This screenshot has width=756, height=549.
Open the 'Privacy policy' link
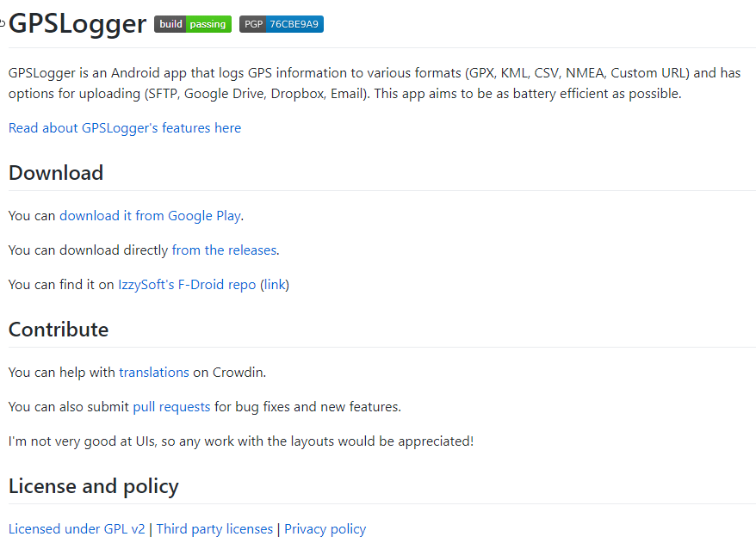tap(325, 529)
